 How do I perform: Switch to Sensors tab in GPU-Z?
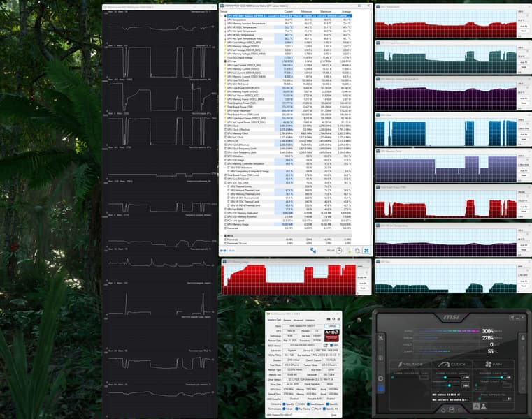point(287,320)
